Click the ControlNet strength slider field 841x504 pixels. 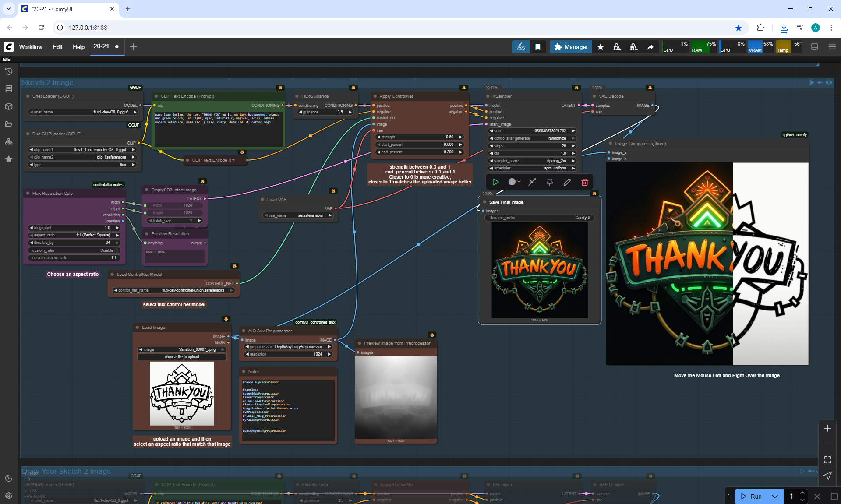tap(419, 137)
